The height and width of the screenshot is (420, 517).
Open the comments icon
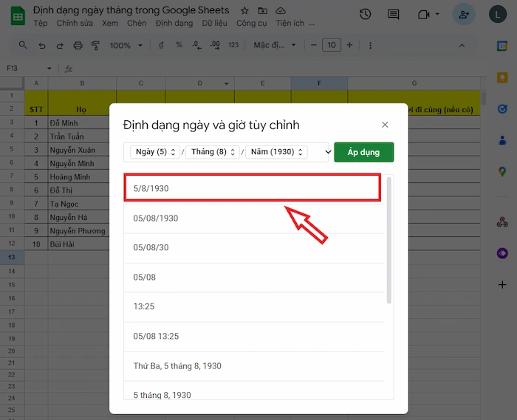[x=394, y=15]
